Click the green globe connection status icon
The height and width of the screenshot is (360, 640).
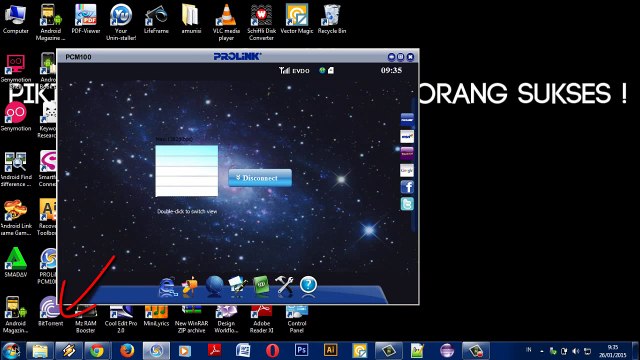pyautogui.click(x=322, y=71)
